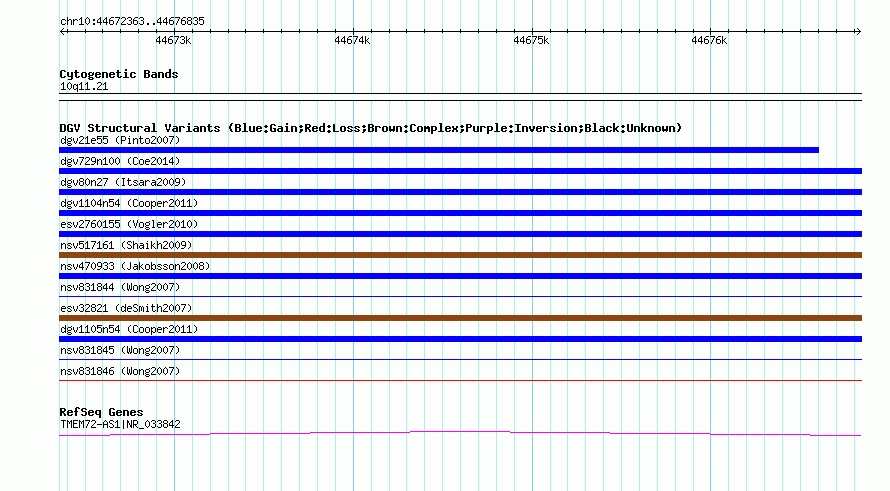Click the blue dgv21e55 gain bar
Screen dimensions: 890x491
pyautogui.click(x=439, y=150)
